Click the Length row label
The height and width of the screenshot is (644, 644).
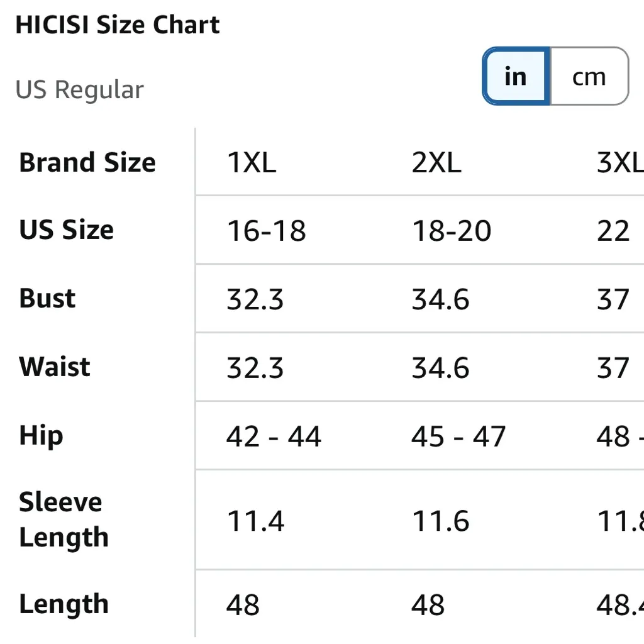[x=63, y=604]
